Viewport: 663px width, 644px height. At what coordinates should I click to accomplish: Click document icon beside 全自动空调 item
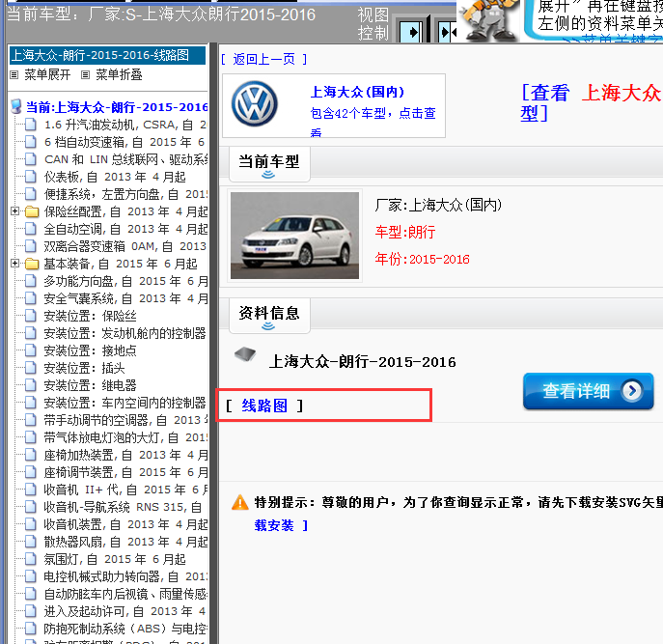click(31, 229)
